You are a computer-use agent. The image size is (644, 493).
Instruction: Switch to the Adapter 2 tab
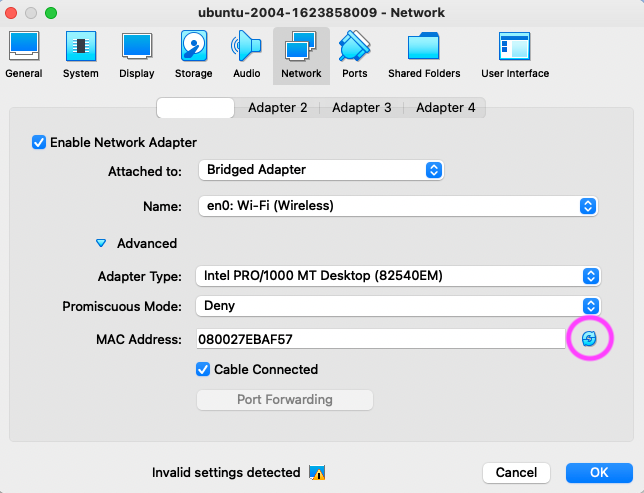[277, 107]
